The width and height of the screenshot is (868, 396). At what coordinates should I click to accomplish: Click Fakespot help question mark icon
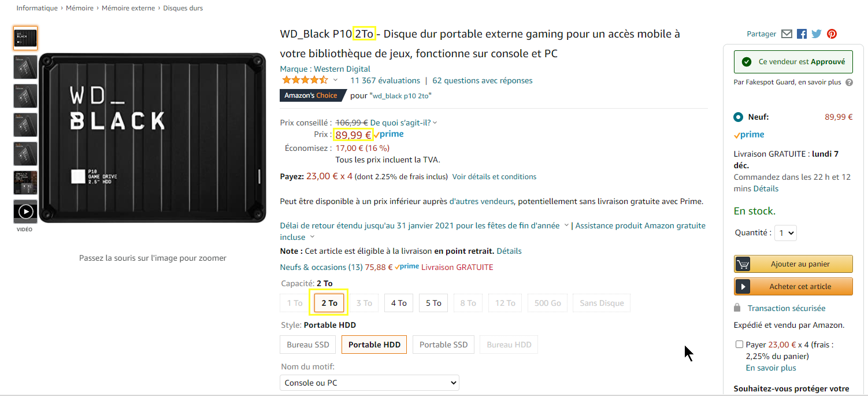849,83
